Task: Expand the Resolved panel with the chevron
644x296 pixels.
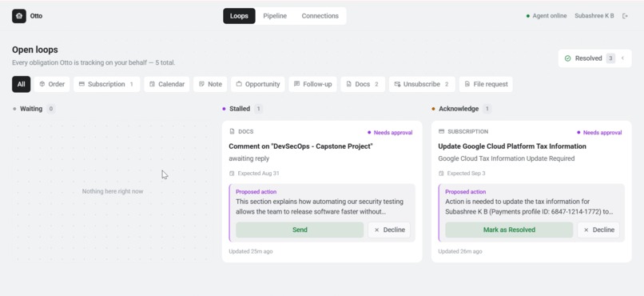Action: point(622,58)
